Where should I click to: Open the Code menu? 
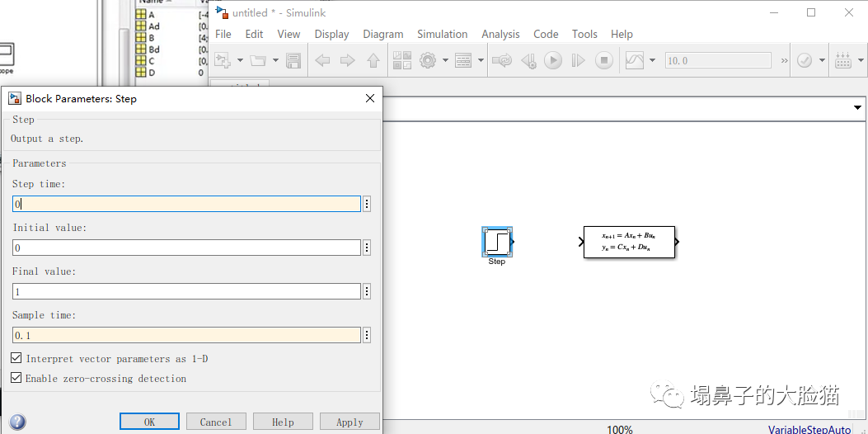[546, 34]
